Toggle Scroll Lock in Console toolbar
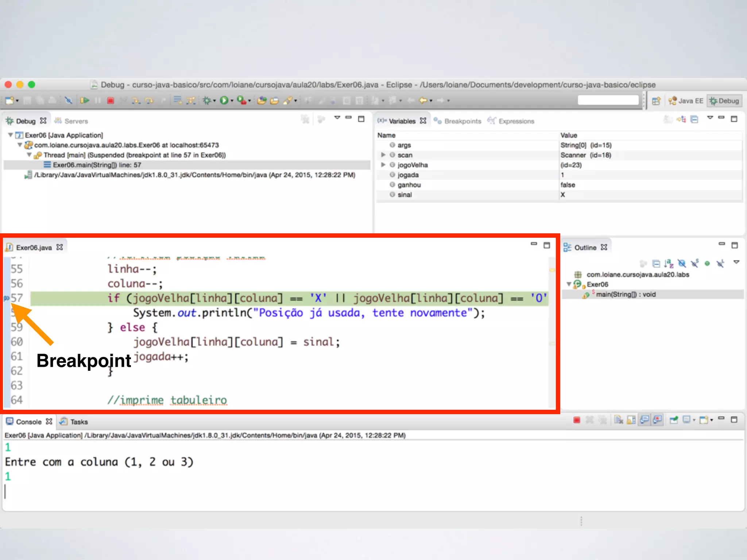Screen dimensions: 747x560 click(x=631, y=420)
